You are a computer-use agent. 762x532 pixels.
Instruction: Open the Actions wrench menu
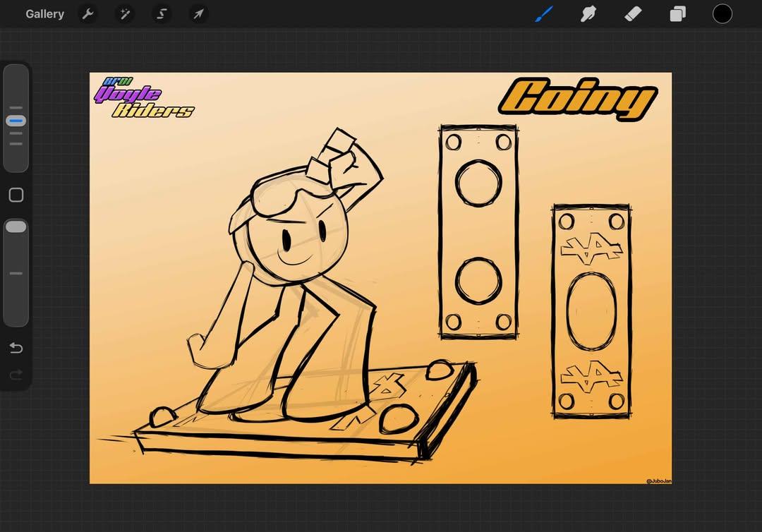87,14
